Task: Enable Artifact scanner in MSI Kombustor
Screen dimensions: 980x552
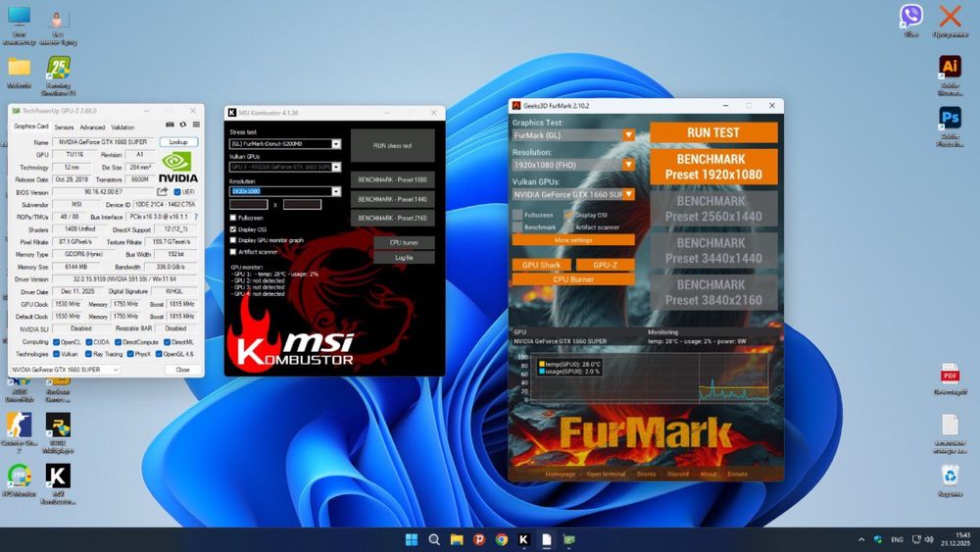Action: (x=233, y=252)
